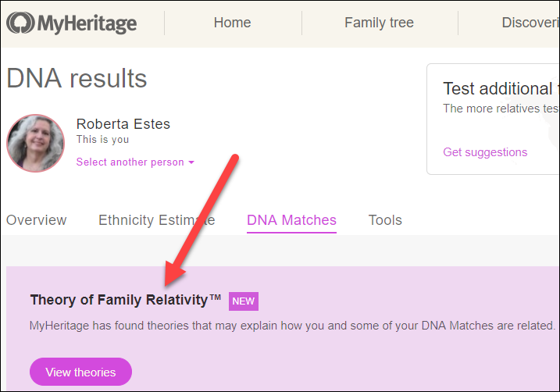Click the Roberta Estes name
Viewport: 560px width, 392px height.
123,124
